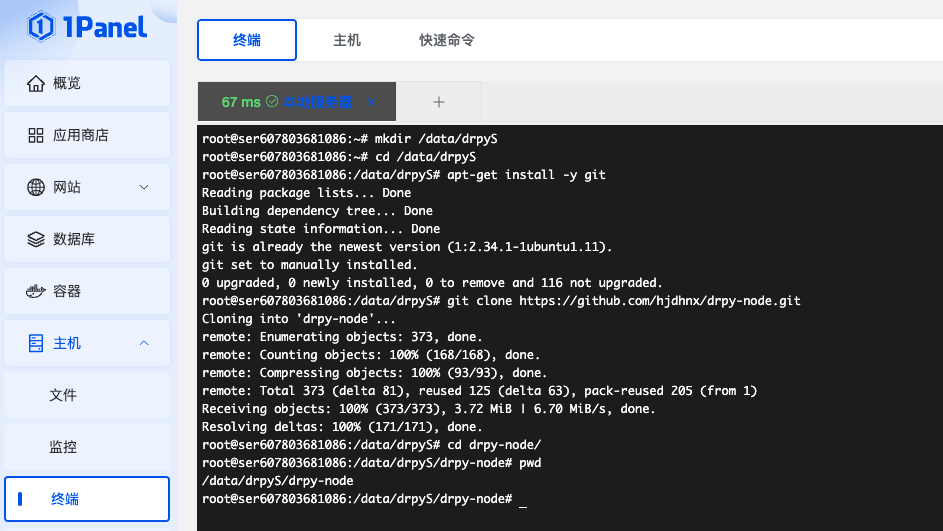This screenshot has height=531, width=943.
Task: Click the green connection status check icon
Action: [x=272, y=102]
